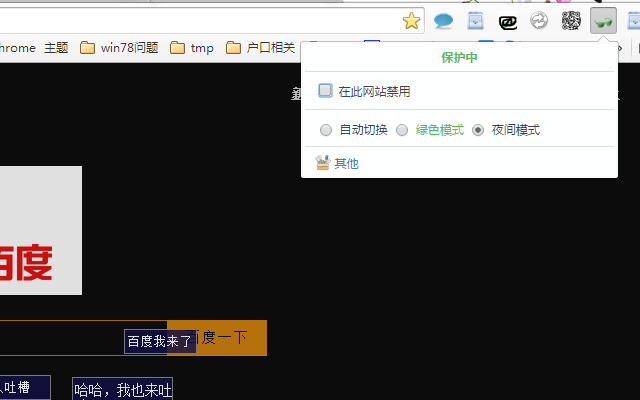Open the QR code extension
The image size is (640, 400).
[x=571, y=21]
